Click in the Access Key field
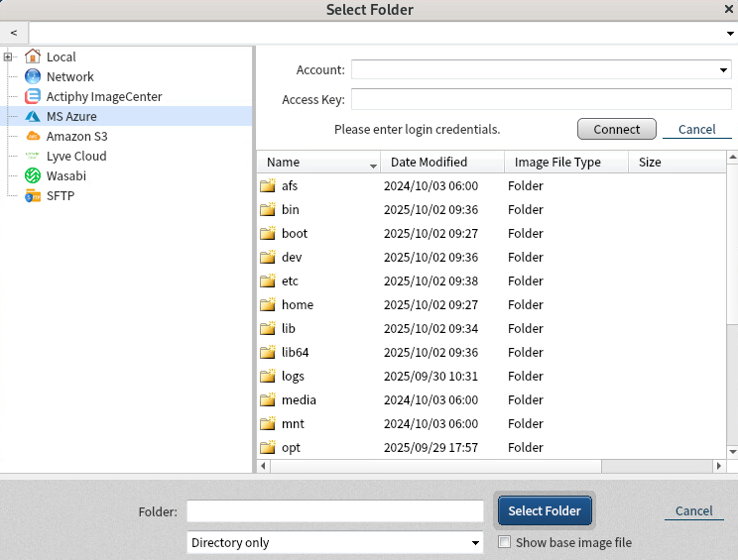The width and height of the screenshot is (738, 560). click(x=541, y=99)
